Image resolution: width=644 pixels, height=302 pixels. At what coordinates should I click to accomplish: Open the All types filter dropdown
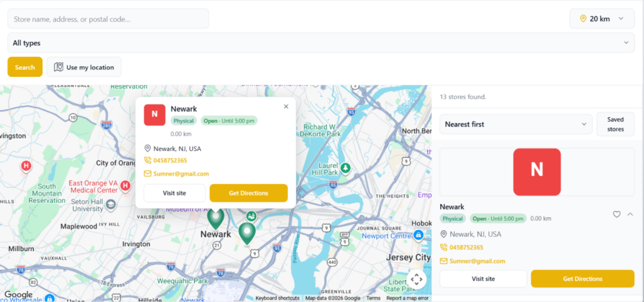click(321, 43)
